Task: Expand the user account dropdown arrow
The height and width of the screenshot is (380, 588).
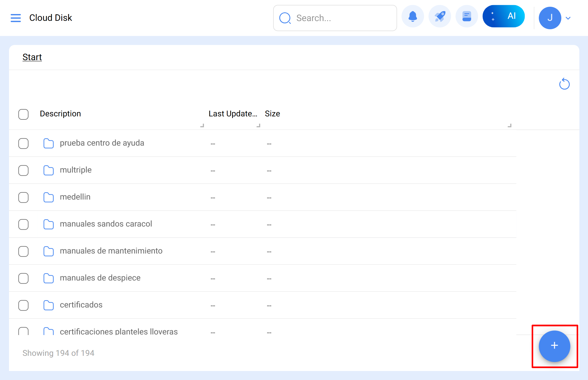Action: (x=568, y=18)
